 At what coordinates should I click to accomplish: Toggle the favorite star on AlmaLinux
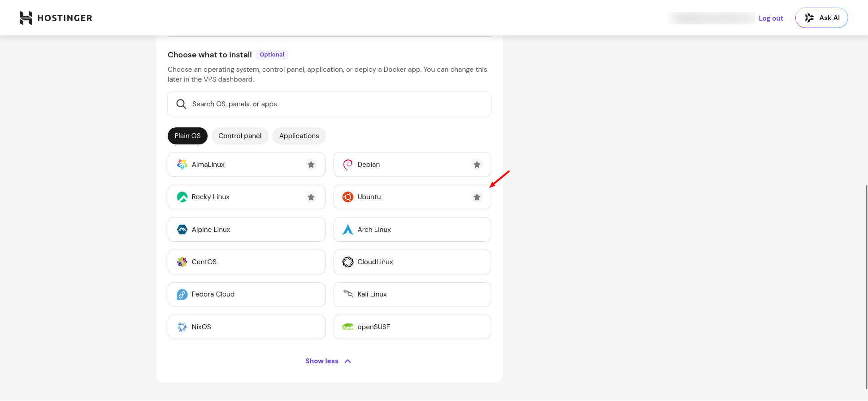311,165
